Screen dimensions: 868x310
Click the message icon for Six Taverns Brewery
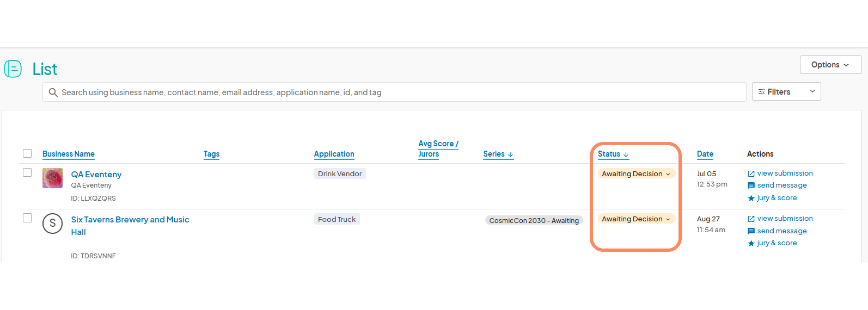(x=751, y=231)
